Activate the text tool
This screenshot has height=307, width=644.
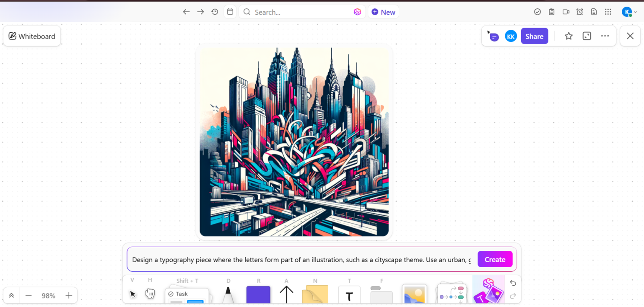(349, 295)
